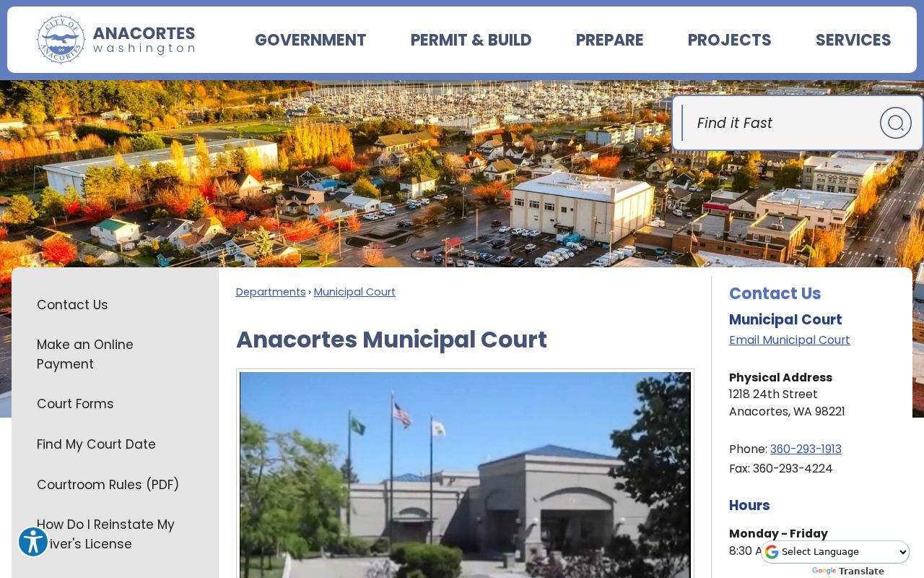This screenshot has width=924, height=578.
Task: Open How Do I Reinstate My Driver's License
Action: pyautogui.click(x=105, y=534)
